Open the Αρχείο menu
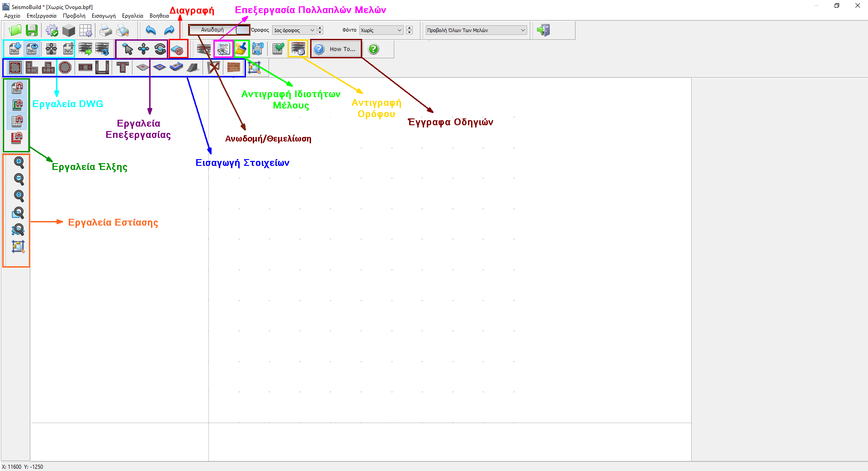 click(x=12, y=16)
